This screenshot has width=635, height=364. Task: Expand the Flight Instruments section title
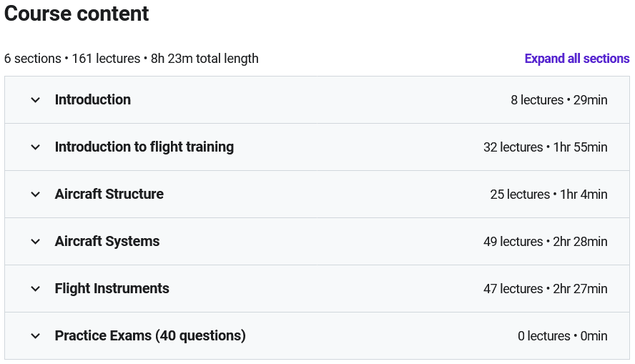click(x=112, y=289)
